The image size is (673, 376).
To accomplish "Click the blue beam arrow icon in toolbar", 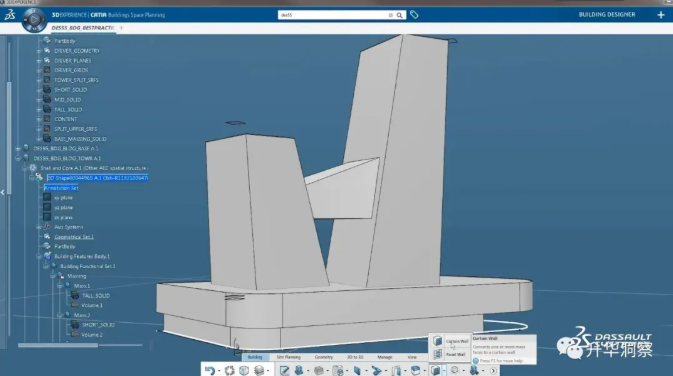I will click(x=376, y=370).
